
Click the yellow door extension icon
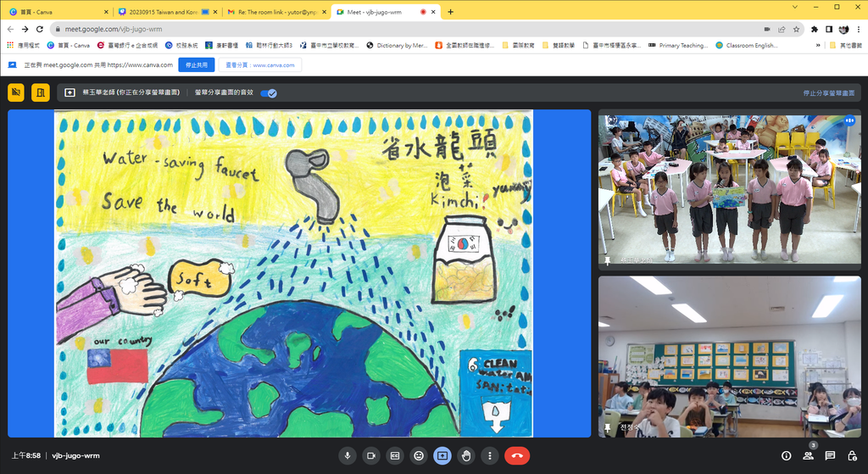click(x=41, y=92)
